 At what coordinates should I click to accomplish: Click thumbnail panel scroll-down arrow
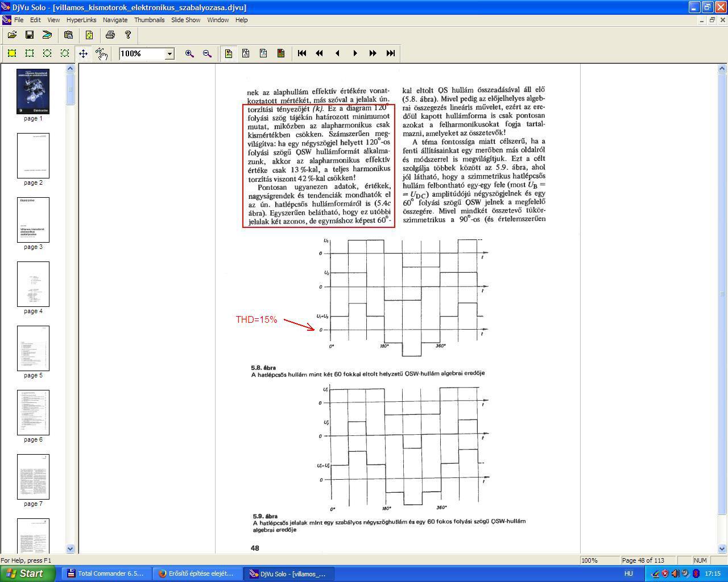coord(71,548)
